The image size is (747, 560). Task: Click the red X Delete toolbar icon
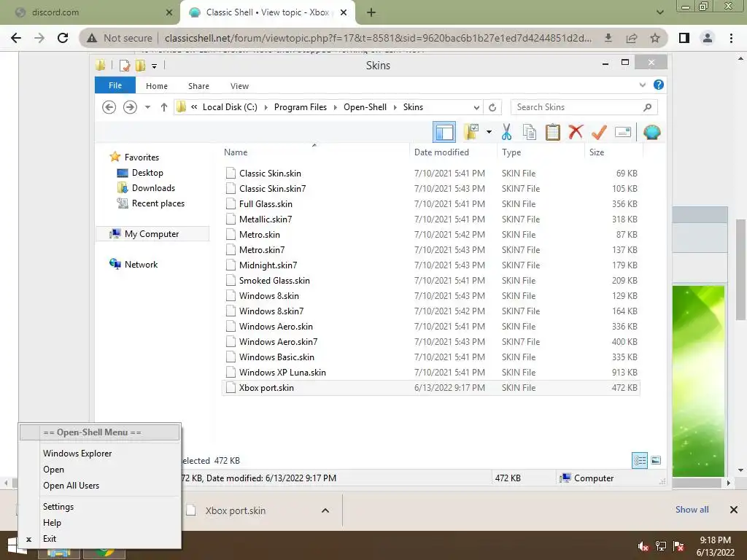576,131
